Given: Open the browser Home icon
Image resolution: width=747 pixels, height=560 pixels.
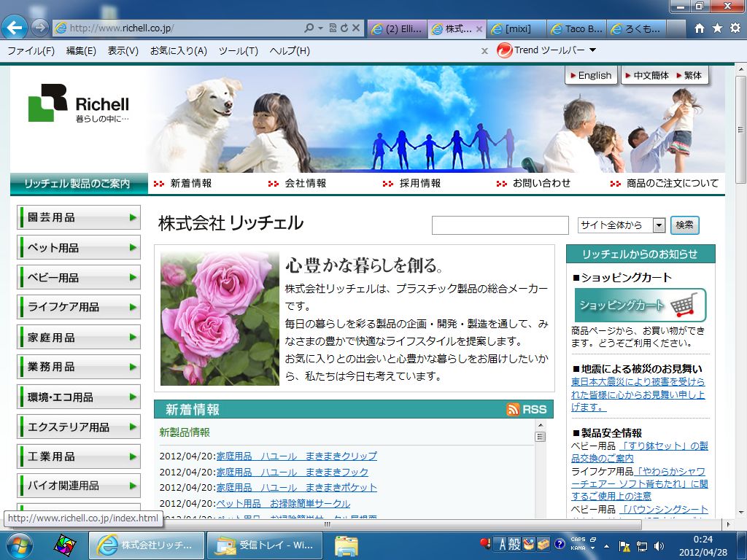Looking at the screenshot, I should point(700,28).
